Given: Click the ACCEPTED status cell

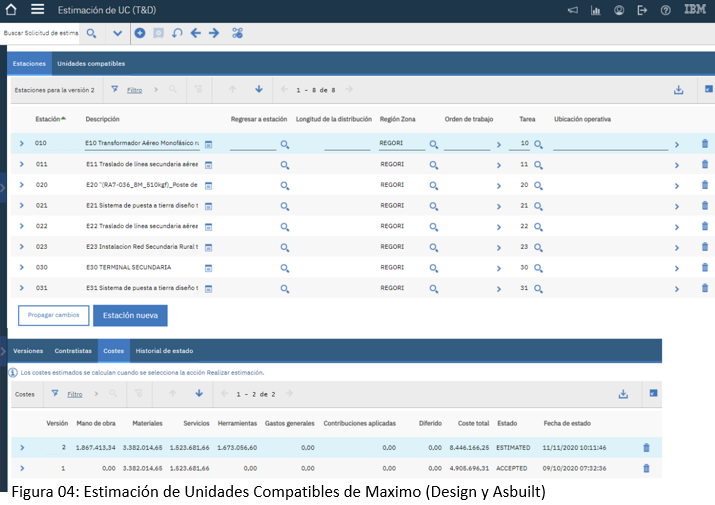Looking at the screenshot, I should click(x=512, y=469).
